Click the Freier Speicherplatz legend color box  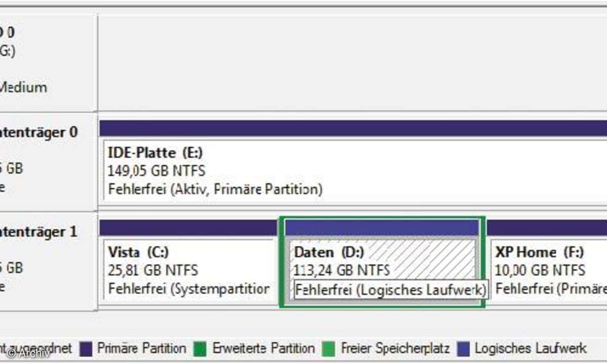328,349
